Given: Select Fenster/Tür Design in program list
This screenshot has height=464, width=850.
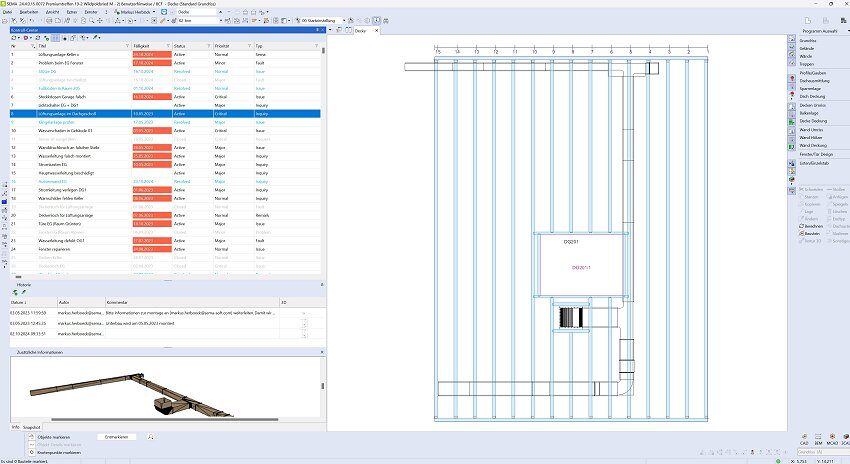Looking at the screenshot, I should click(x=816, y=154).
